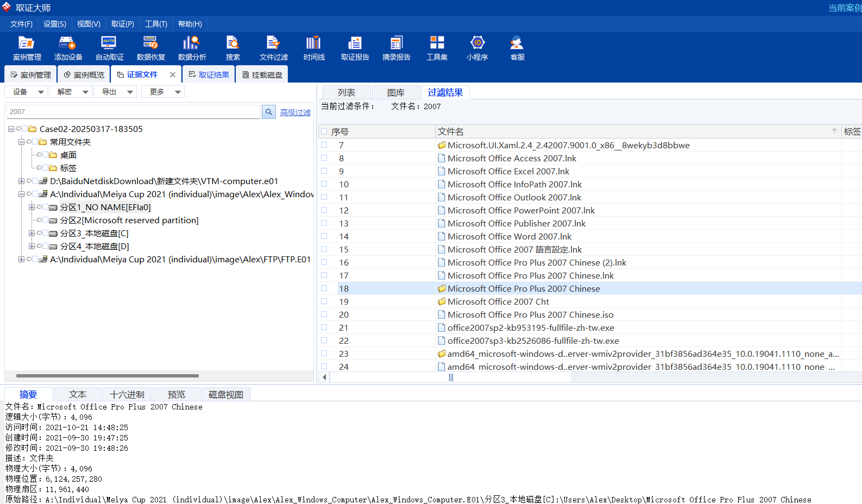This screenshot has width=862, height=504.
Task: Open the 解密 dropdown
Action: click(x=71, y=92)
